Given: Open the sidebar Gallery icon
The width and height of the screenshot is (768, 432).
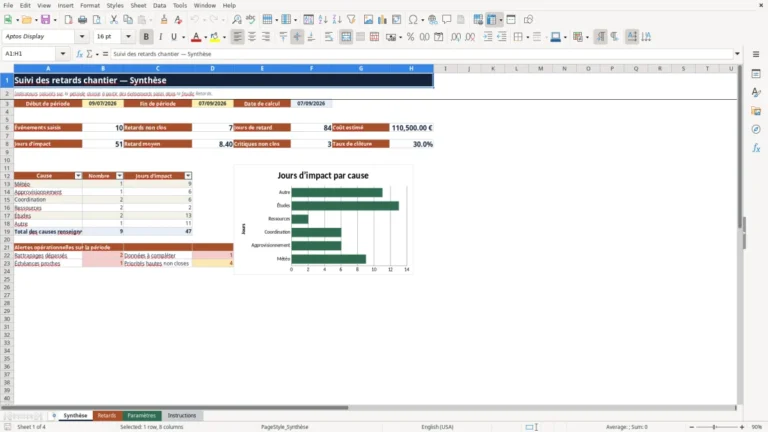Looking at the screenshot, I should (756, 111).
